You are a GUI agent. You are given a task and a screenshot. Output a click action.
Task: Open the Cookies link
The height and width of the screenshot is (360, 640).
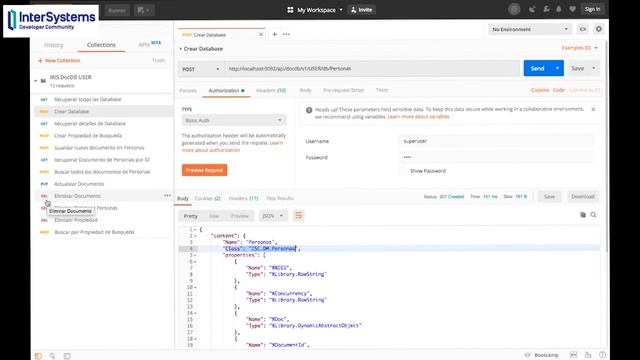click(540, 90)
